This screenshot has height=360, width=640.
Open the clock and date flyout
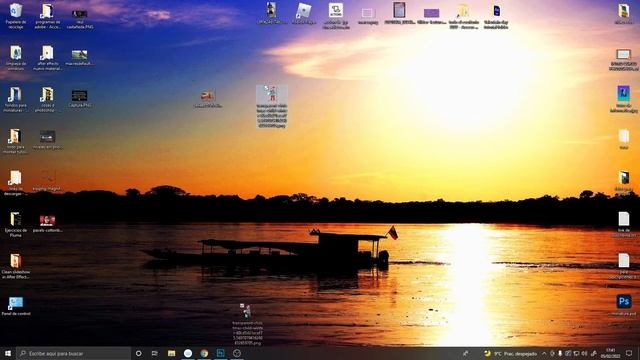611,353
